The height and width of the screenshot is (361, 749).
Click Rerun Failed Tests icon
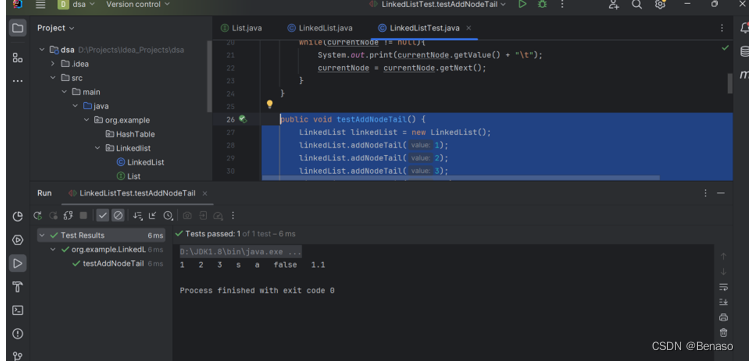53,216
